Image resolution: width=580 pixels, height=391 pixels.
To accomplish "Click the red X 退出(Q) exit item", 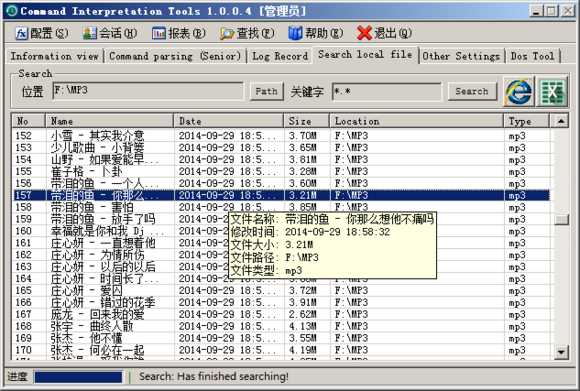I will tap(385, 33).
